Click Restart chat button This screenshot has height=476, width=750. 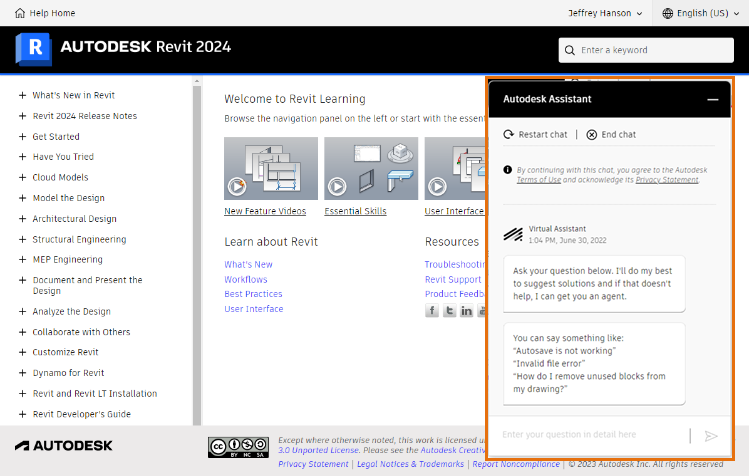point(535,134)
